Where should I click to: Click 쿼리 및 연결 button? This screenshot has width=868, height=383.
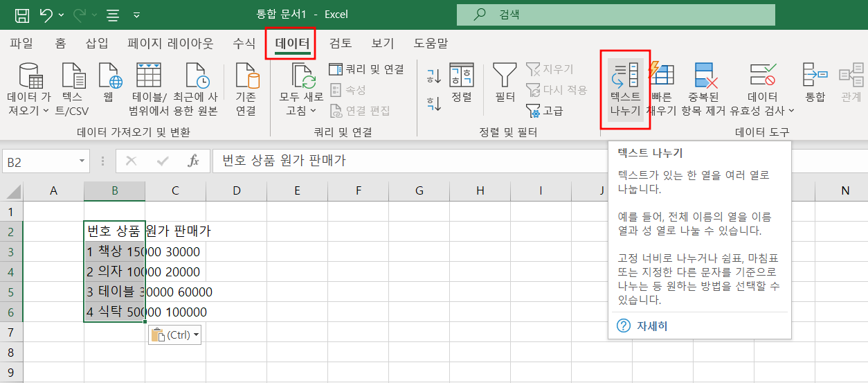click(x=366, y=69)
